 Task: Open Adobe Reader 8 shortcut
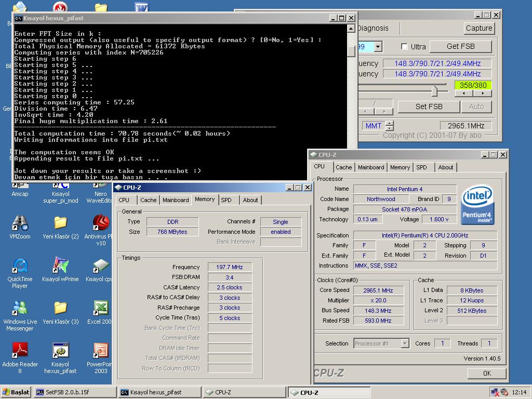click(x=20, y=357)
